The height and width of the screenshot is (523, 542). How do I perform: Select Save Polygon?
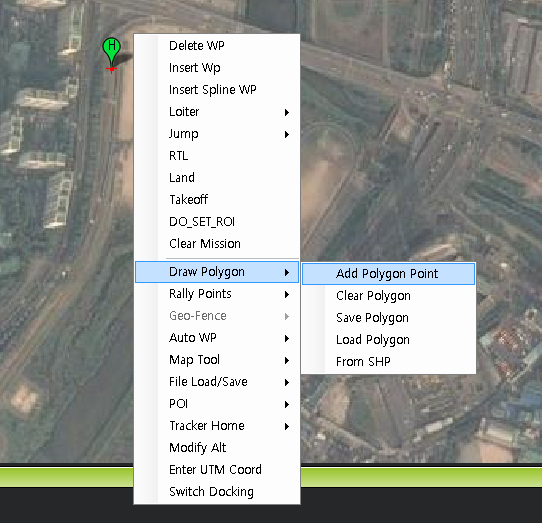pyautogui.click(x=389, y=318)
